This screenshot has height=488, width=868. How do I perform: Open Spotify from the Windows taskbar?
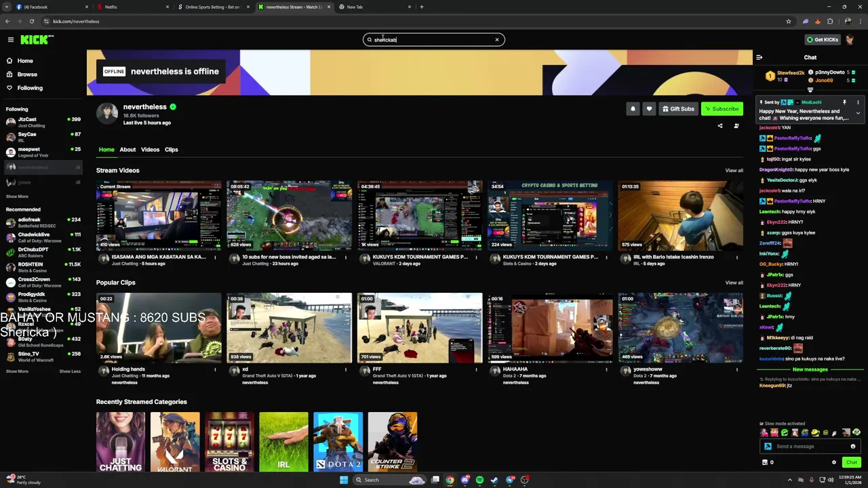point(479,480)
